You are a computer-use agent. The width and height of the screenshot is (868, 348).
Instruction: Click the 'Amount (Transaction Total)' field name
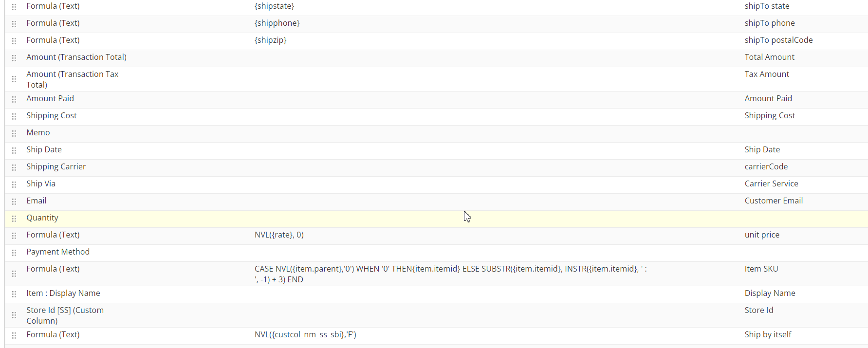76,57
